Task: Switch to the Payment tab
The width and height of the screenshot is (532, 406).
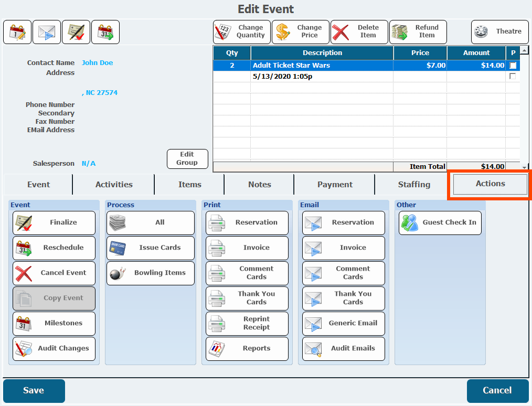Action: click(x=335, y=185)
